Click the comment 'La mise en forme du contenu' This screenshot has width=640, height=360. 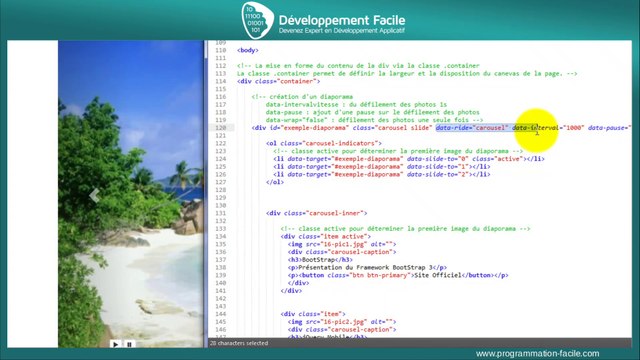tap(358, 66)
